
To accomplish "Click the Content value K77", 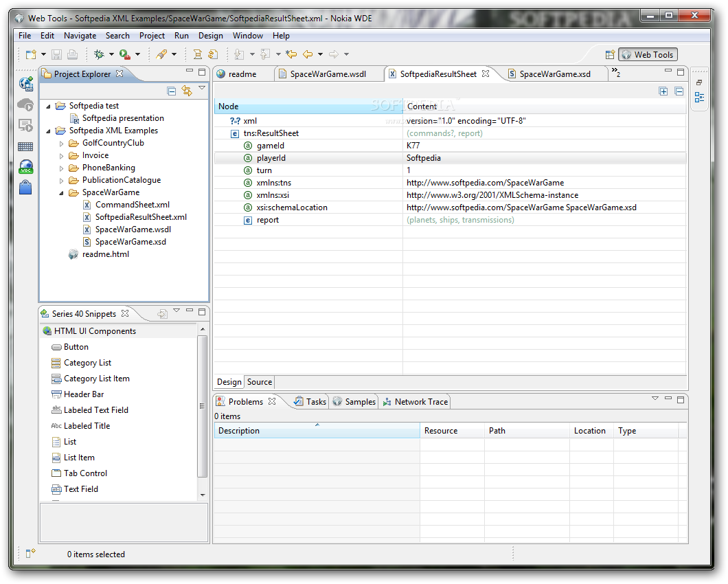I will click(413, 146).
